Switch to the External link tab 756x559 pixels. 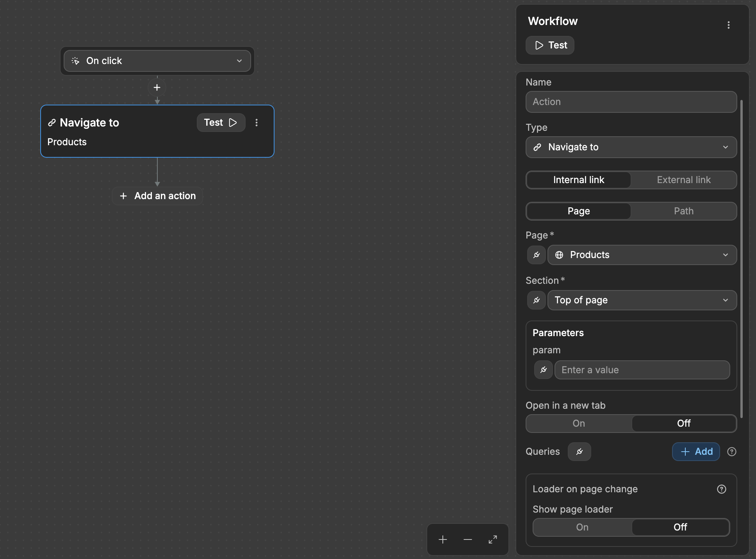click(x=683, y=180)
